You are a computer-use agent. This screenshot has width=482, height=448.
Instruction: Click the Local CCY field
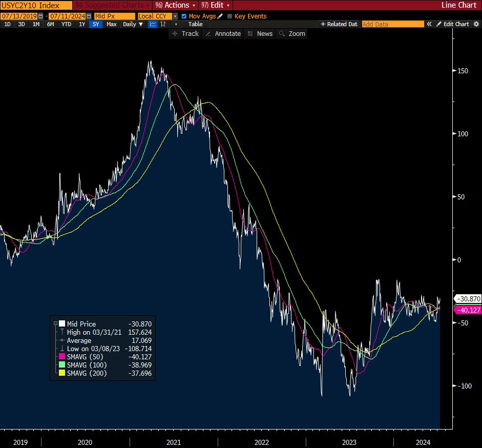coord(155,16)
